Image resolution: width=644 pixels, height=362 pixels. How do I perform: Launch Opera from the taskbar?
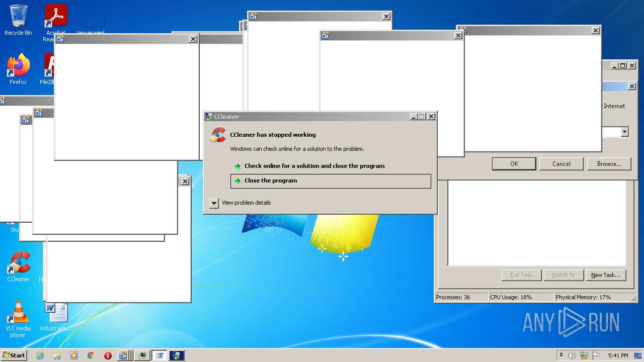[x=108, y=355]
